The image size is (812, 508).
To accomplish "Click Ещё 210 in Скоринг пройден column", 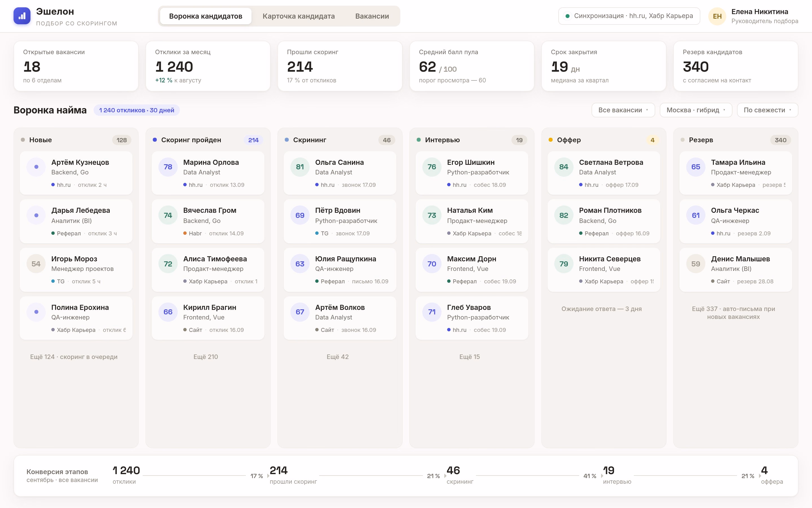I will 205,357.
